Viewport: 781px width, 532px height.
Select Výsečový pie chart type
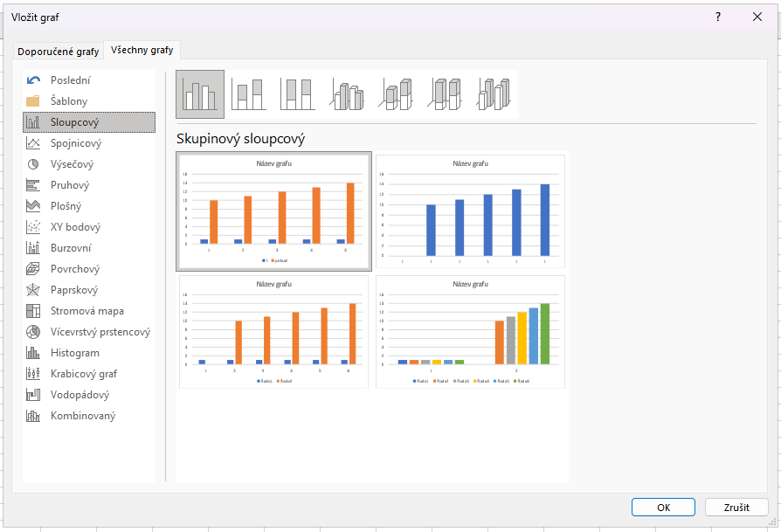click(x=72, y=164)
